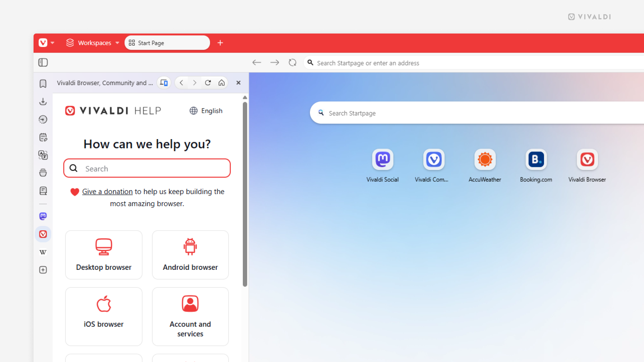Reload the web panel
This screenshot has width=644, height=362.
208,83
